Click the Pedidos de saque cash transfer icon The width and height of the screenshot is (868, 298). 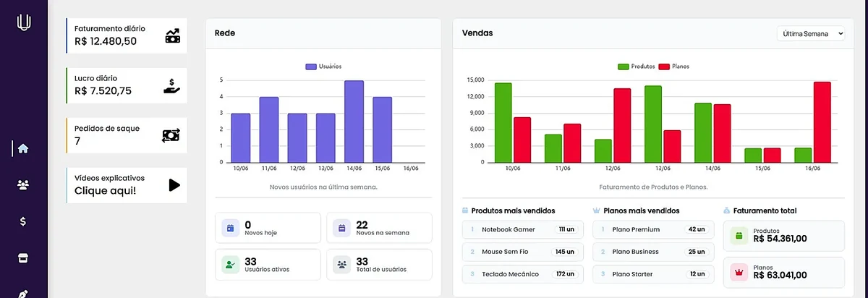(171, 135)
